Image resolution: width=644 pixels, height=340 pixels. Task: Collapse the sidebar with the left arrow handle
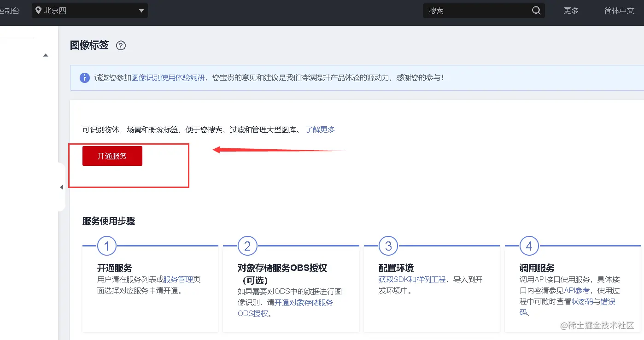pyautogui.click(x=61, y=187)
